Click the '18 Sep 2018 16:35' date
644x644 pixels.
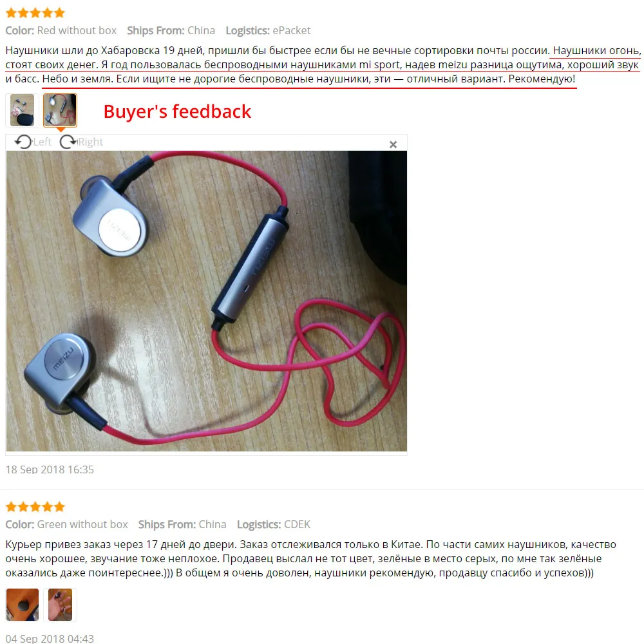tap(50, 469)
